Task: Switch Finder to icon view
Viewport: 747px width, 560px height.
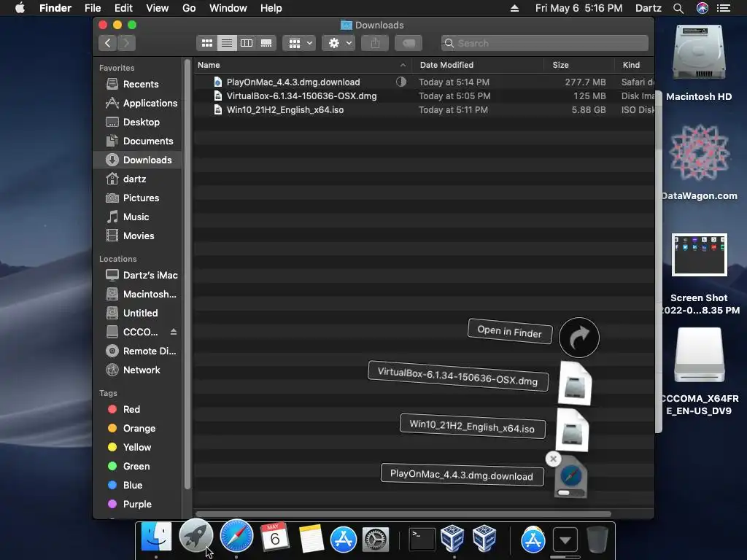Action: point(206,43)
